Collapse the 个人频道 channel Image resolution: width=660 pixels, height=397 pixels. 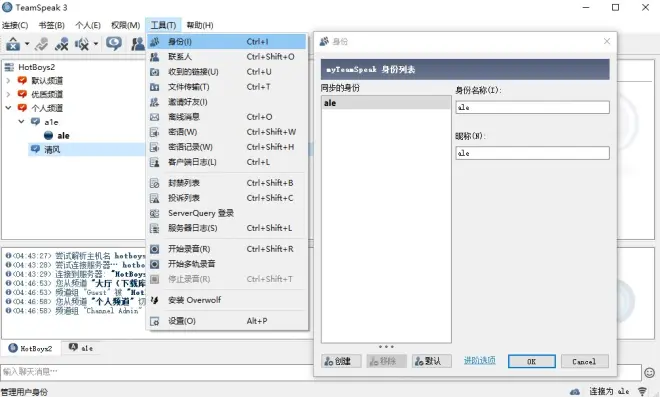coord(8,108)
